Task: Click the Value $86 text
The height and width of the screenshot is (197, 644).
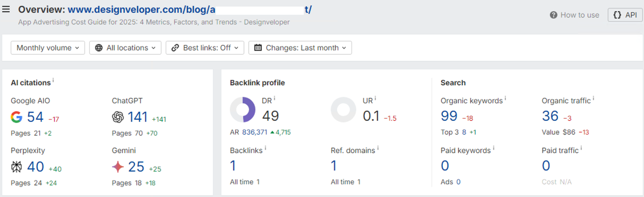Action: click(558, 132)
